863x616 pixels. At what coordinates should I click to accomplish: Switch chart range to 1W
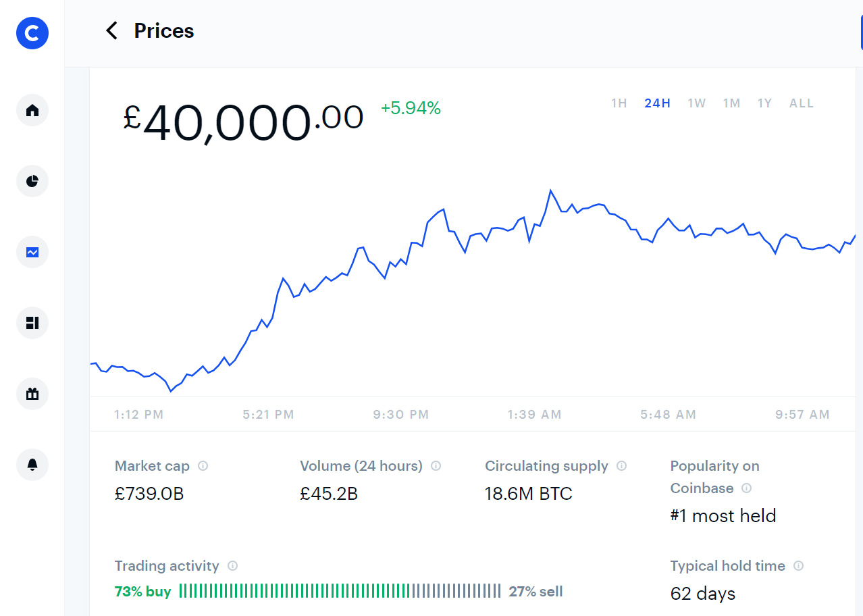click(697, 103)
